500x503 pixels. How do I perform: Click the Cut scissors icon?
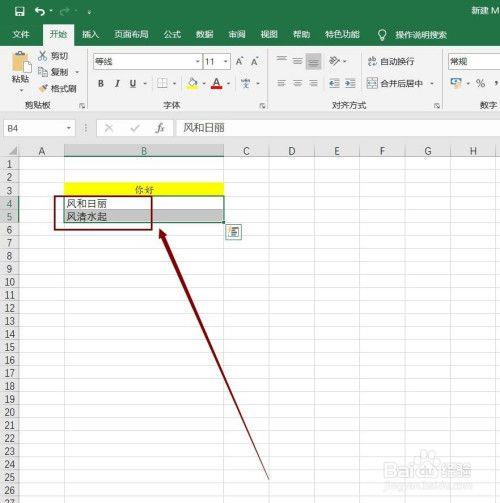(43, 56)
